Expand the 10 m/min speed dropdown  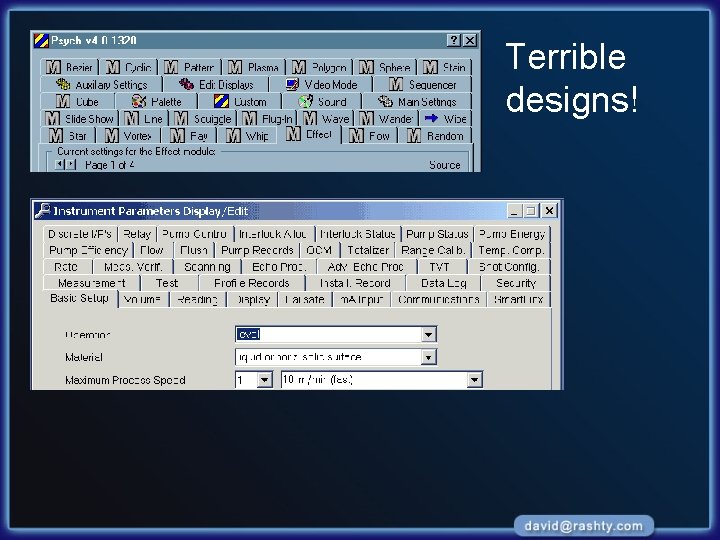[474, 380]
